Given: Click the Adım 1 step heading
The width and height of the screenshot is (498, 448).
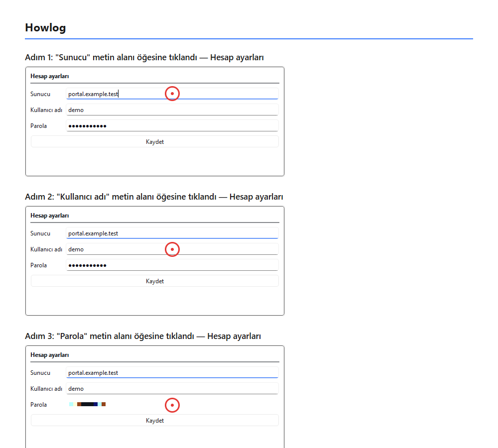Looking at the screenshot, I should pyautogui.click(x=144, y=57).
